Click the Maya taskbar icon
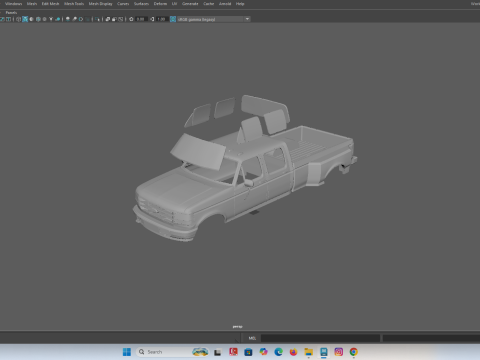This screenshot has height=360, width=480. click(x=324, y=352)
